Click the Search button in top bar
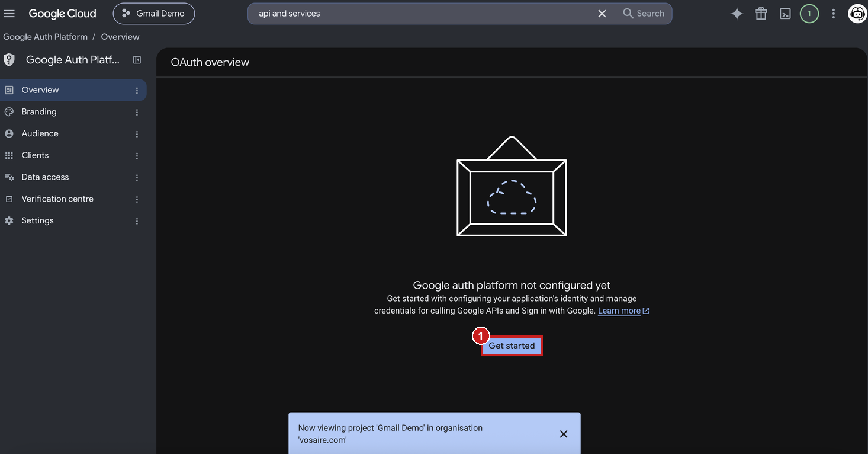The width and height of the screenshot is (868, 454). point(644,14)
